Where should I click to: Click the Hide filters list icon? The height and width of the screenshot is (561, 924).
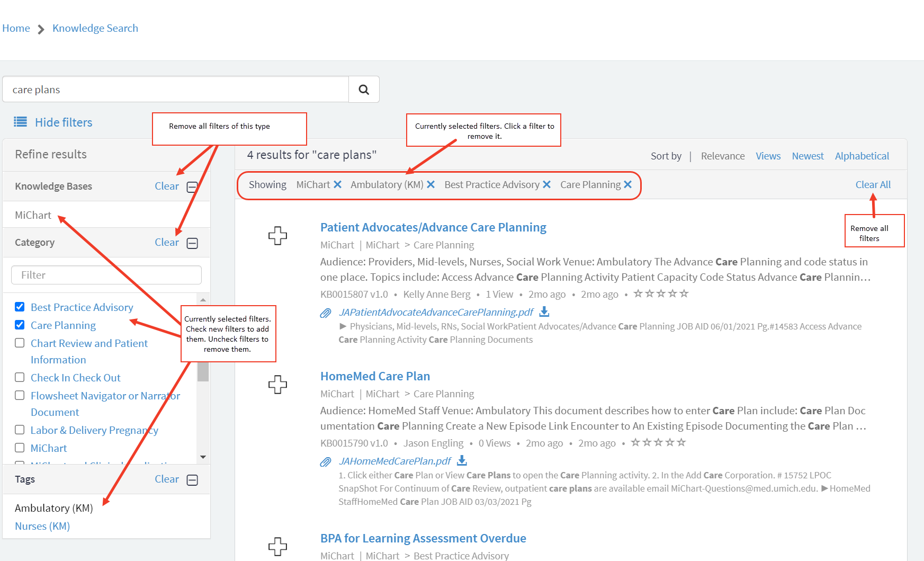pos(20,122)
